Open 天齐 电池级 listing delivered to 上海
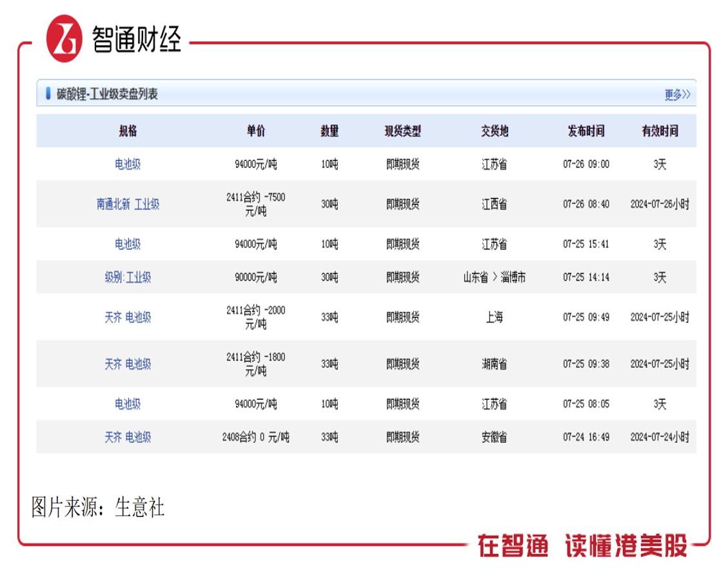 tap(128, 317)
